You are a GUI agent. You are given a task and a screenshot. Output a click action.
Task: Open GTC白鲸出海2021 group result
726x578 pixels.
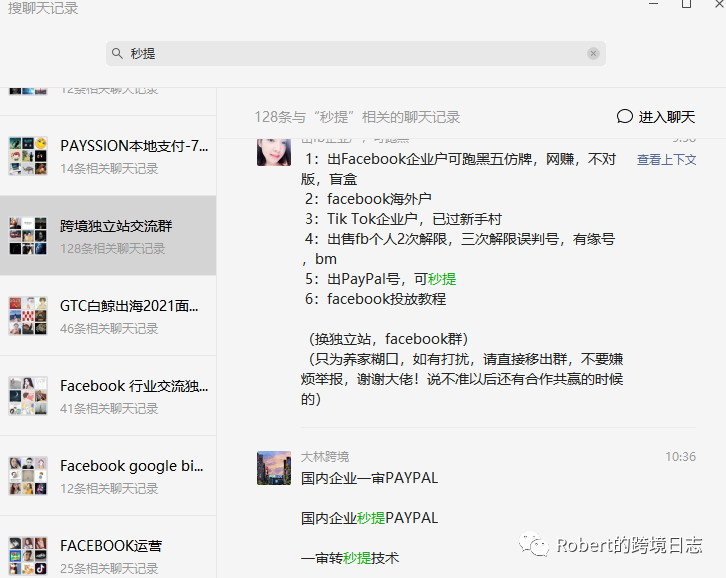(108, 316)
